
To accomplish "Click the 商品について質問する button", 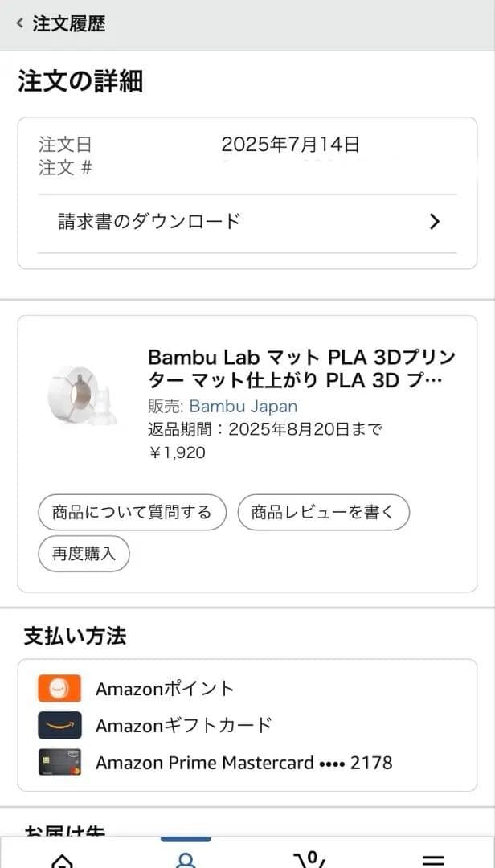I will point(131,512).
